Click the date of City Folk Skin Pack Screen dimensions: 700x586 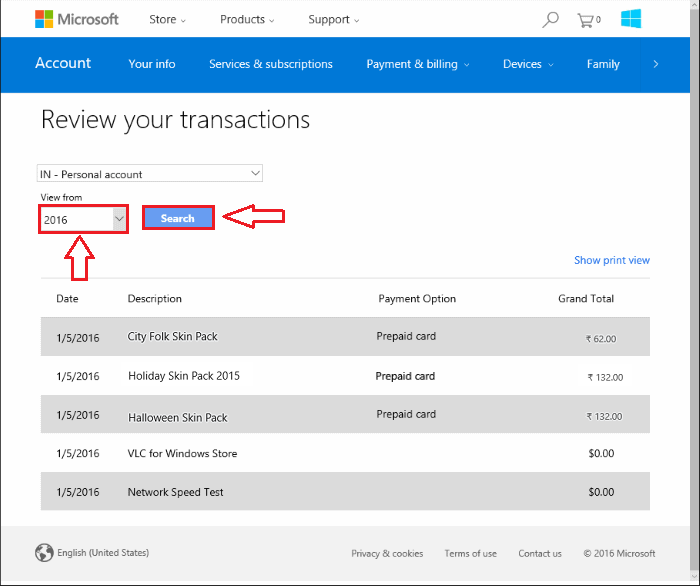tap(78, 338)
